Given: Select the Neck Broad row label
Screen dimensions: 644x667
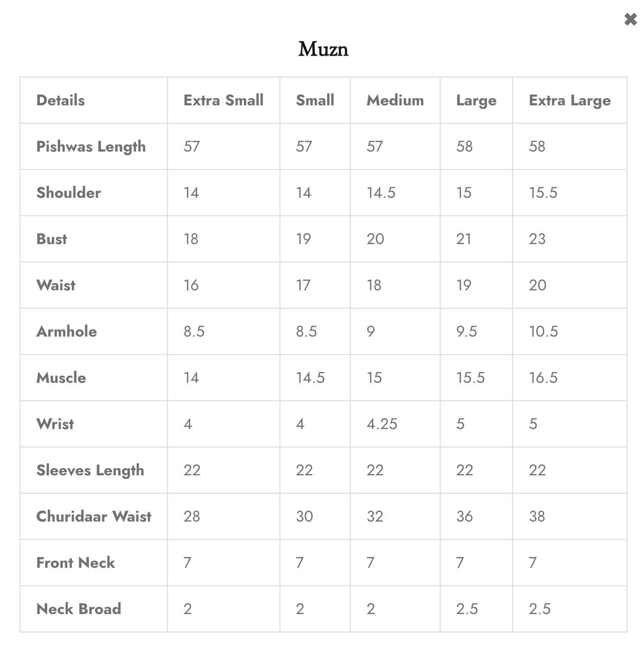Looking at the screenshot, I should [x=79, y=609].
